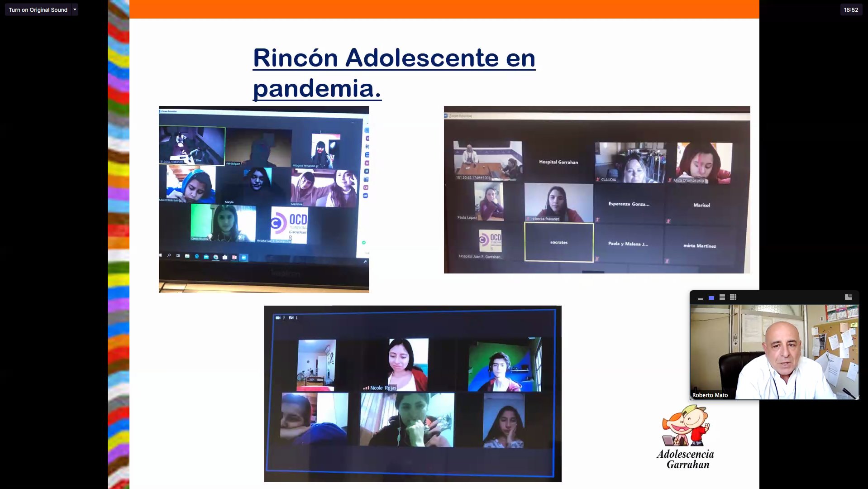868x489 pixels.
Task: Click the CLAUDIA participant video tile
Action: click(x=630, y=163)
